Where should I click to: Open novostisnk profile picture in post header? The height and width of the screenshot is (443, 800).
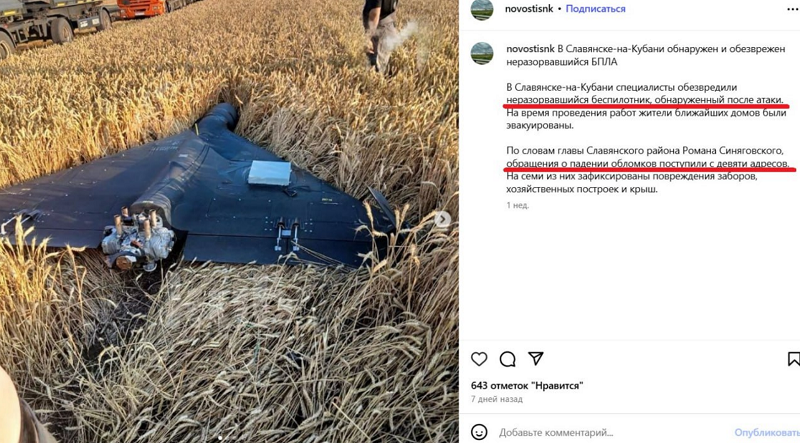point(482,9)
